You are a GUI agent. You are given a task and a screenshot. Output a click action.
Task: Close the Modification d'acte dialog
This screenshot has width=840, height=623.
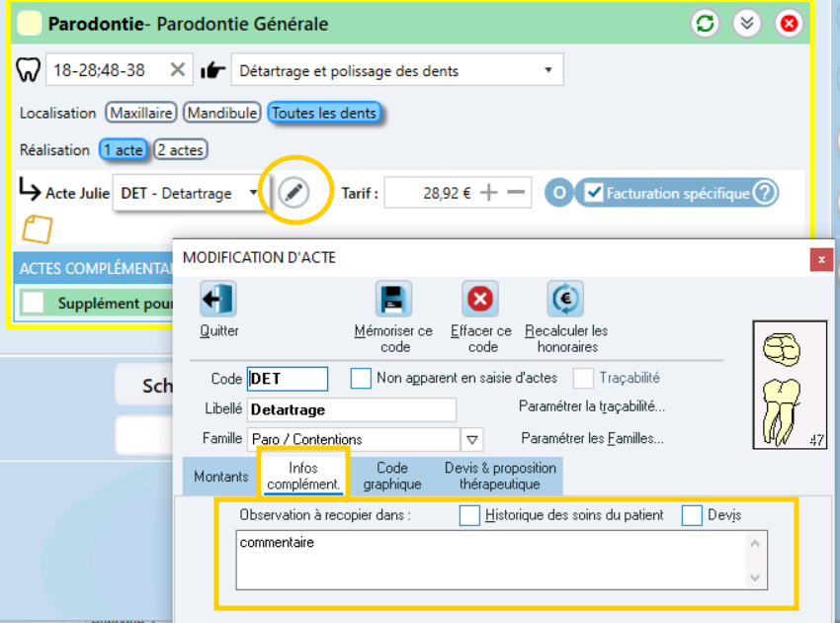click(821, 260)
